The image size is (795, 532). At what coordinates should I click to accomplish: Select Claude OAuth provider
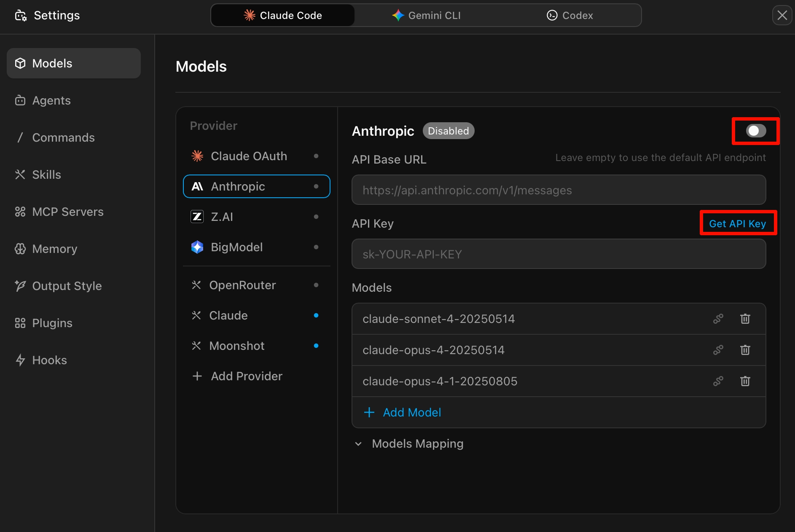click(x=249, y=156)
